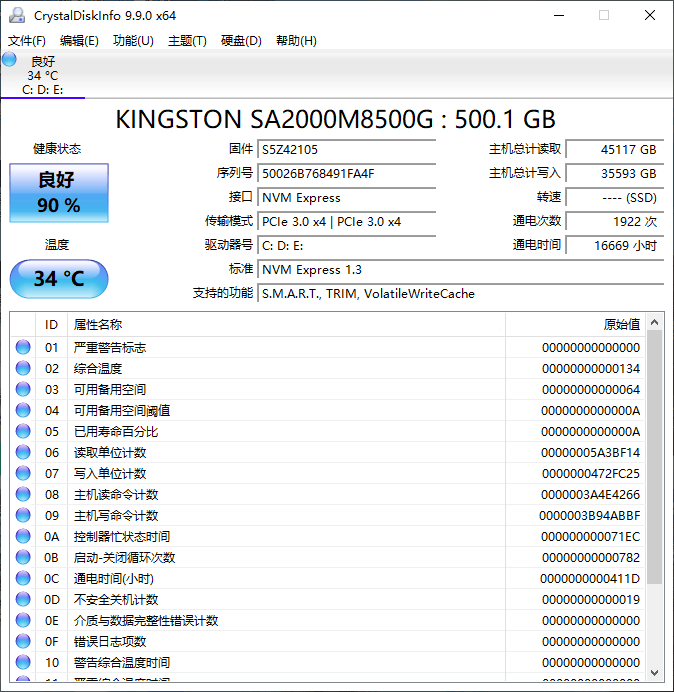
Task: Click disk title KINGSTON SA2000M8500G
Action: tap(335, 119)
